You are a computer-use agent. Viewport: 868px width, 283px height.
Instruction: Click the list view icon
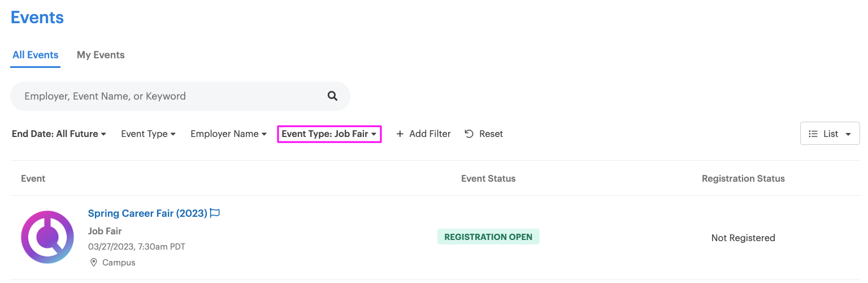[813, 134]
